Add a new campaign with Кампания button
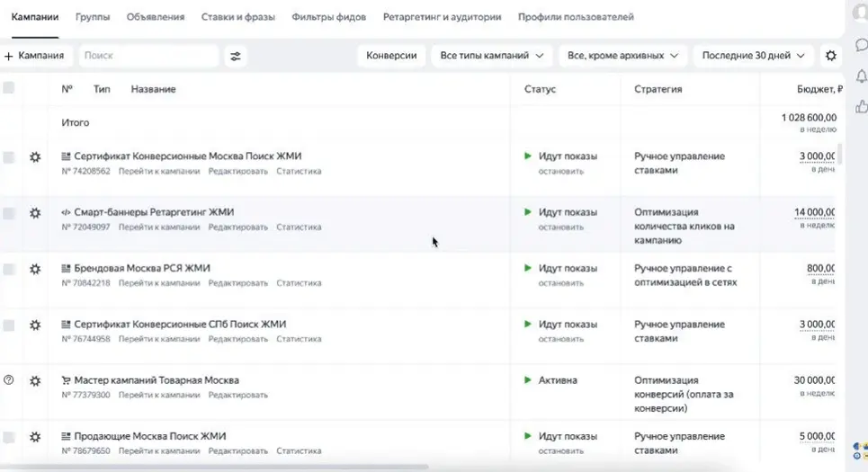The width and height of the screenshot is (868, 472). [x=34, y=56]
